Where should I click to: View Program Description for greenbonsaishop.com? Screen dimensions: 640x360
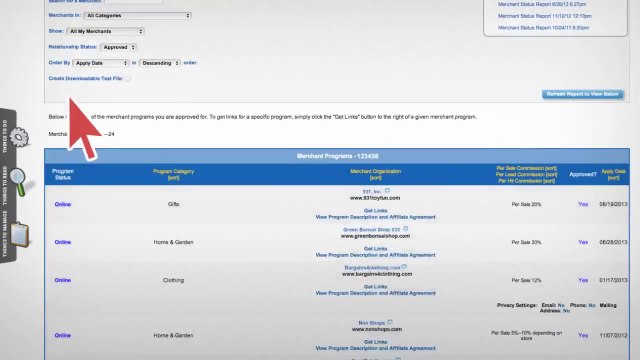(376, 255)
